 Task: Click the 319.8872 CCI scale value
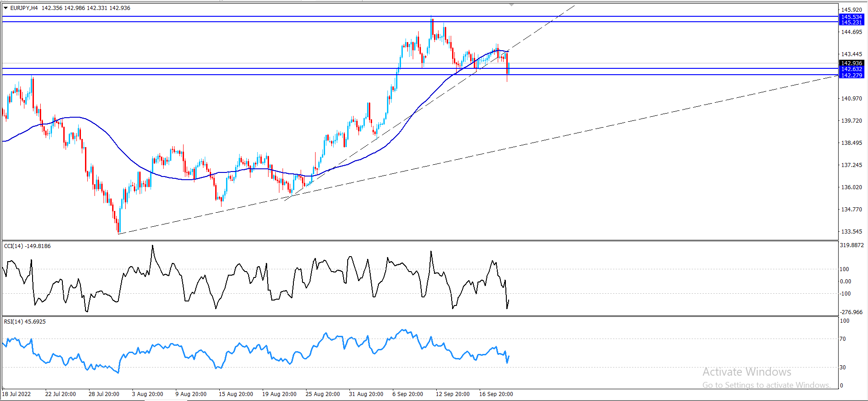click(x=852, y=245)
